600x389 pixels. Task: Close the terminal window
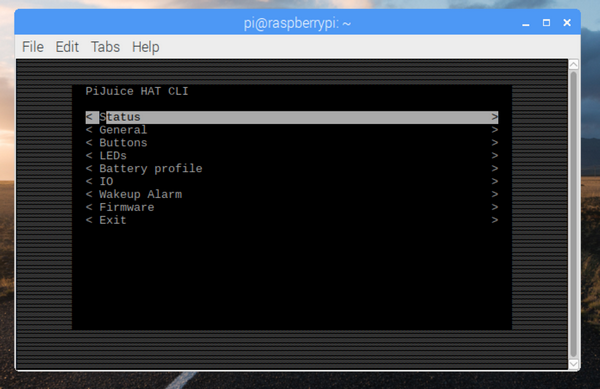(567, 23)
